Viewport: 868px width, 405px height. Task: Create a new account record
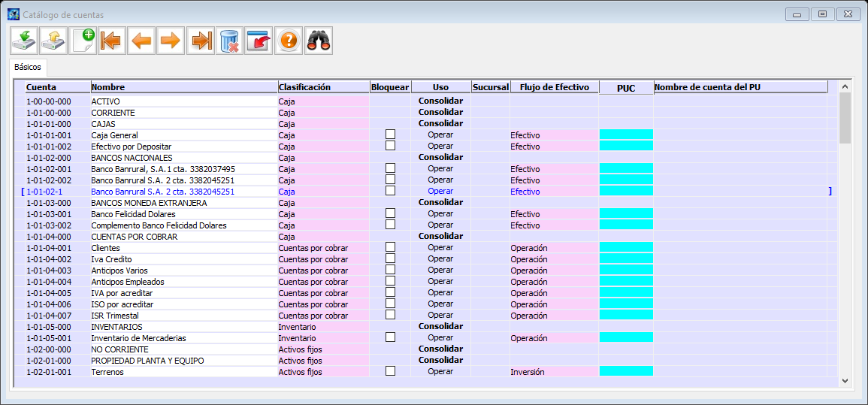83,41
